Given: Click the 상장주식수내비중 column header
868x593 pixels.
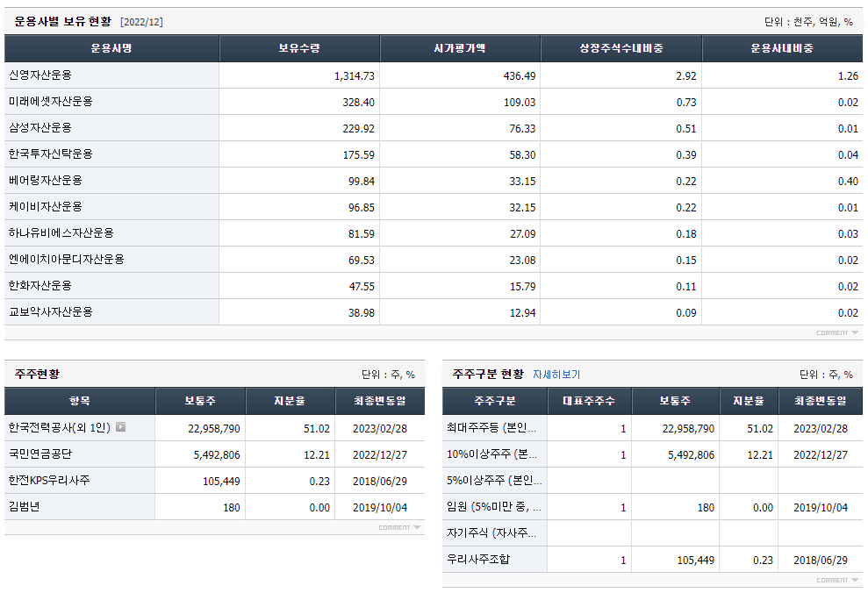Looking at the screenshot, I should click(x=621, y=48).
